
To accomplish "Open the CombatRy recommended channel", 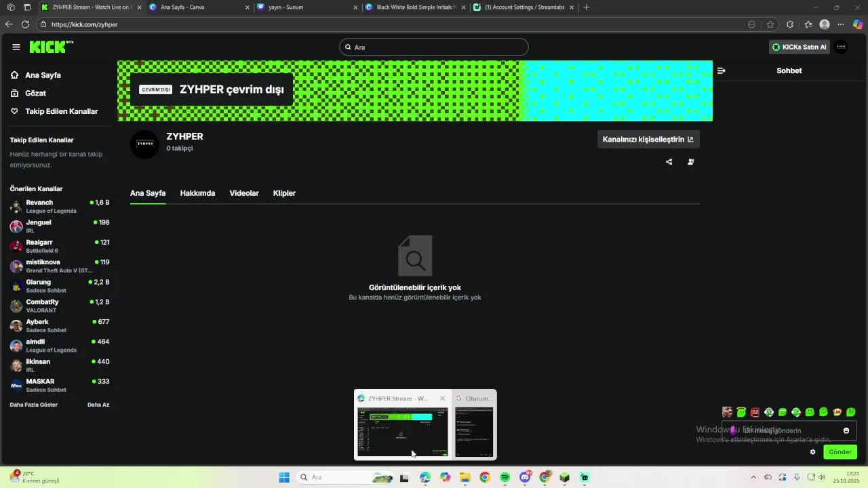I will (59, 306).
